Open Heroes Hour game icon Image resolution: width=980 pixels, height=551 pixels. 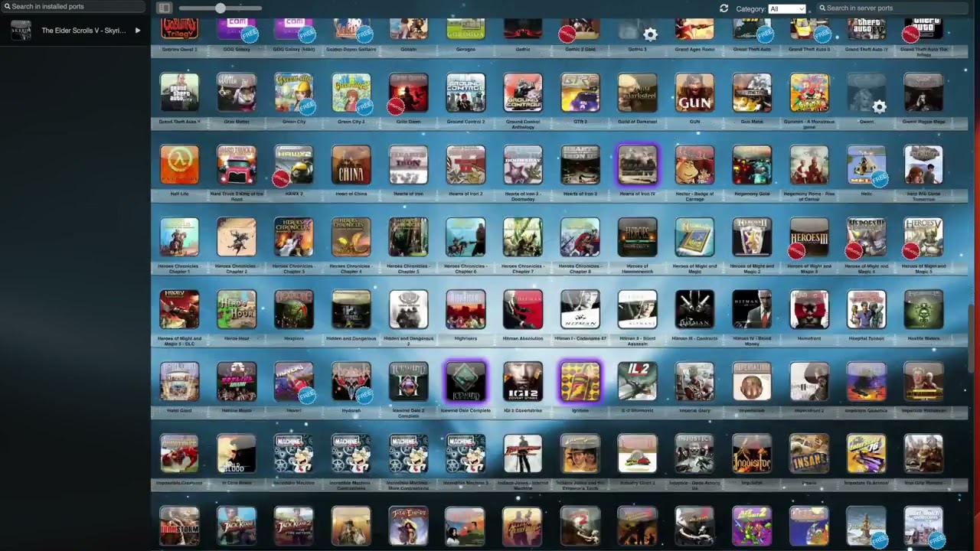(x=237, y=308)
